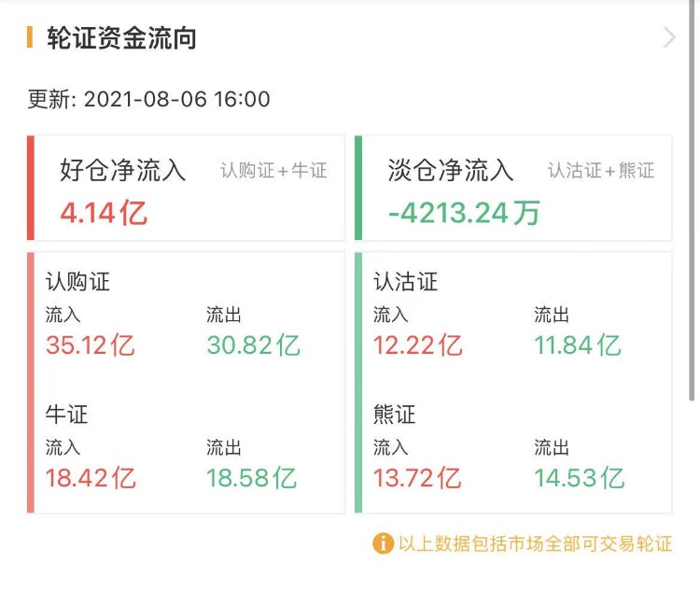This screenshot has height=605, width=700.
Task: Tap the 牛证 inflow 18.42亿 figure
Action: (91, 478)
